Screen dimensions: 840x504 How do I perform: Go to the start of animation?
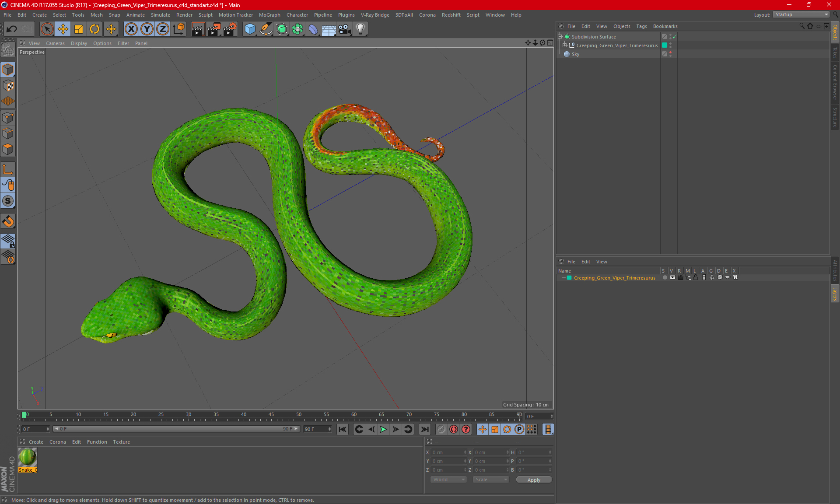click(x=343, y=429)
